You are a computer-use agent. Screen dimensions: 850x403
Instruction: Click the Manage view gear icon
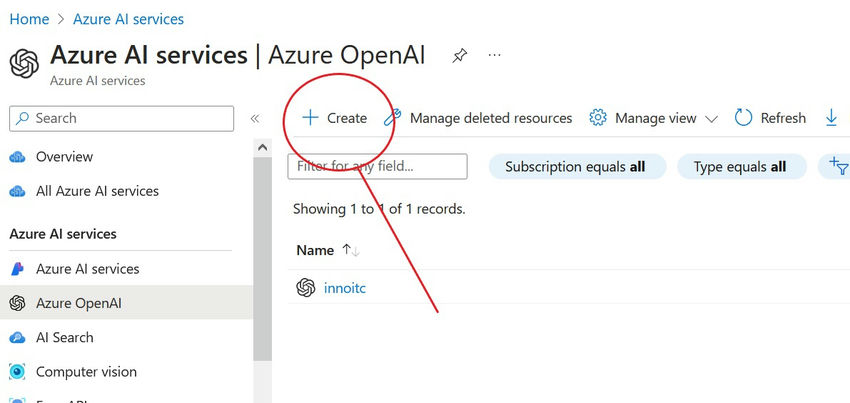click(x=598, y=118)
